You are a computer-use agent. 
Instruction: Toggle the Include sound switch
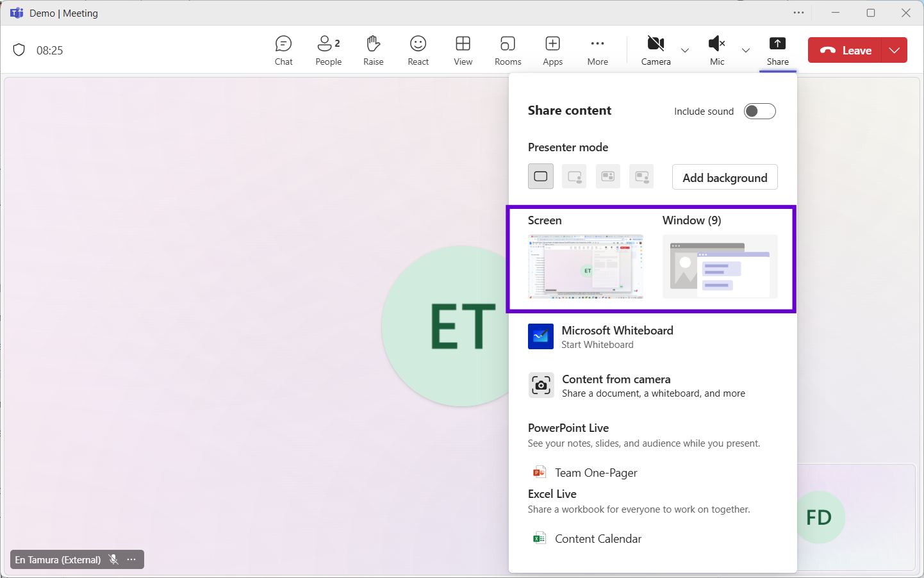point(760,111)
